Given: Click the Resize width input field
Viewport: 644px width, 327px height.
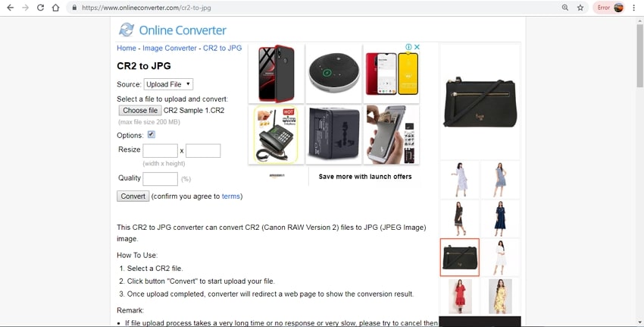Looking at the screenshot, I should (x=160, y=150).
